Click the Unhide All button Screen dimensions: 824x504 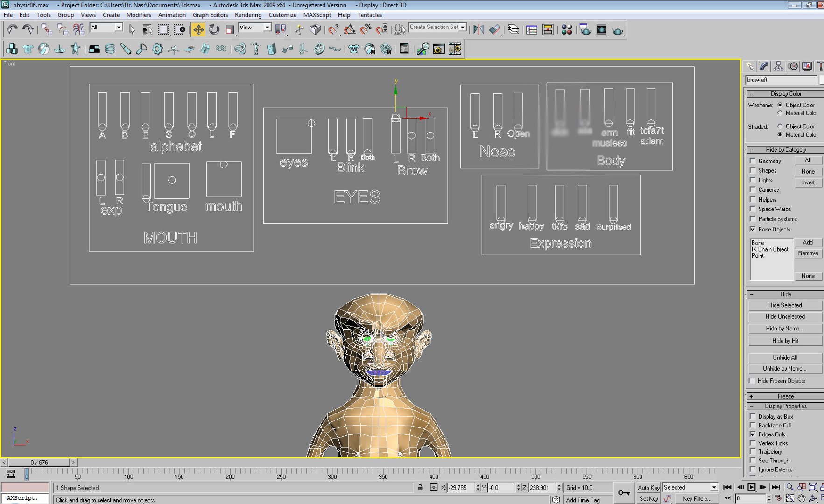[785, 357]
